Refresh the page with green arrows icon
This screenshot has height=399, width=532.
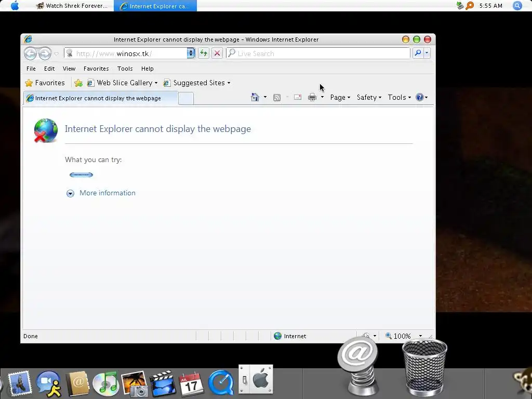(x=203, y=54)
